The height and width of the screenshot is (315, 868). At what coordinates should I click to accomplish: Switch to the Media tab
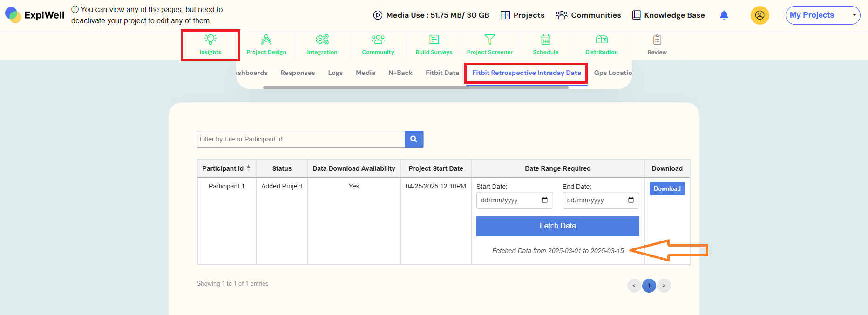pos(366,73)
